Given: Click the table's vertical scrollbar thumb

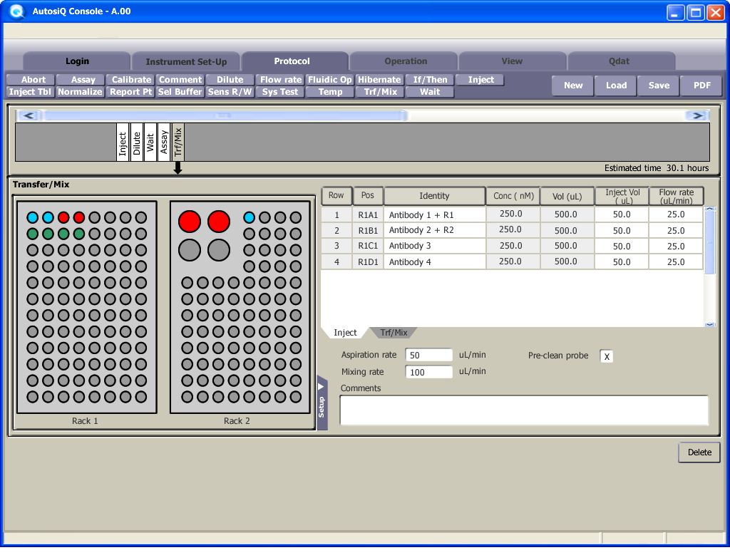Looking at the screenshot, I should 709,242.
